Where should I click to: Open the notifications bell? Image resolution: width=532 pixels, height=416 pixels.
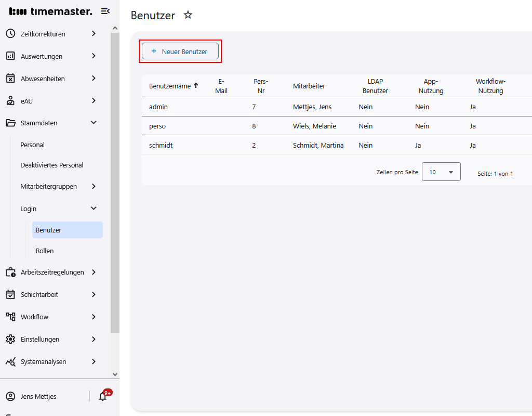[x=103, y=396]
